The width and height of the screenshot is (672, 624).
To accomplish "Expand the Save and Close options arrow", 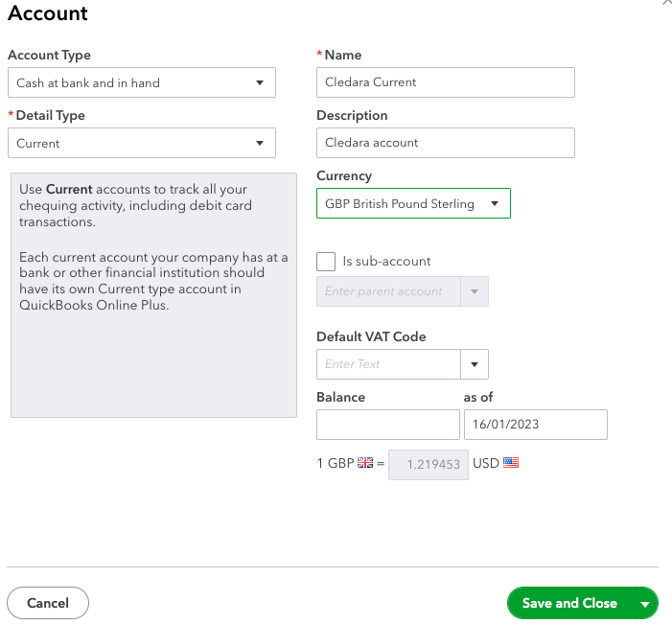I will 645,604.
